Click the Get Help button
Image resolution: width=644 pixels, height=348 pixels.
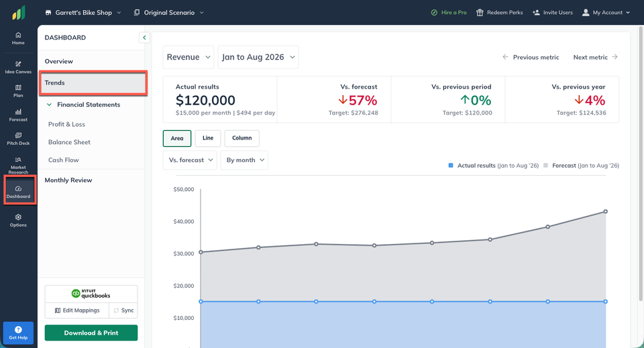pyautogui.click(x=18, y=333)
